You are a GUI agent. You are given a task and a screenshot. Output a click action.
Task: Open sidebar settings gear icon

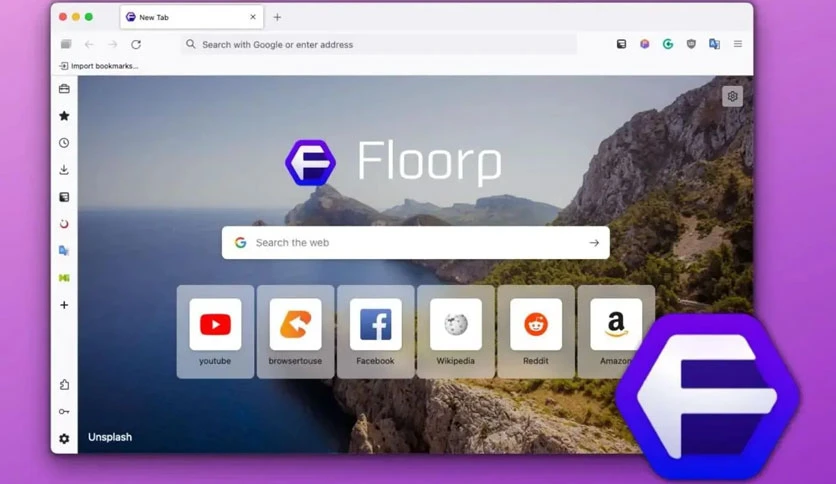(x=64, y=439)
